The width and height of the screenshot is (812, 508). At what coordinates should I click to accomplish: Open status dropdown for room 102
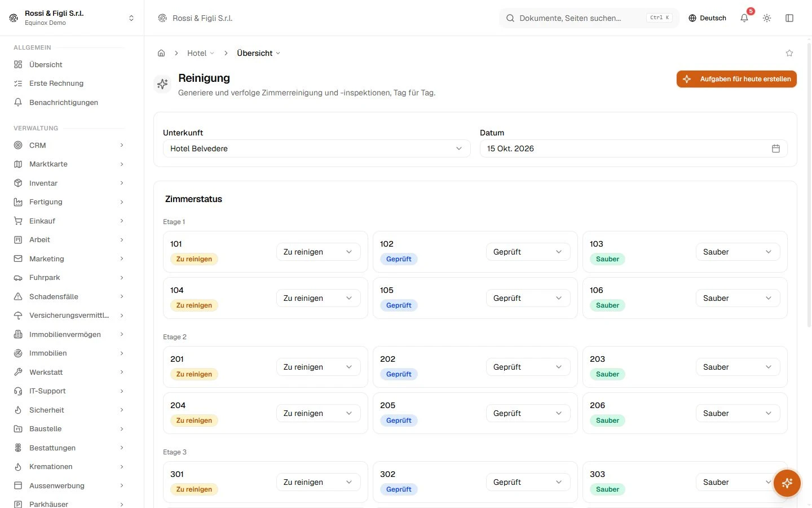point(528,252)
